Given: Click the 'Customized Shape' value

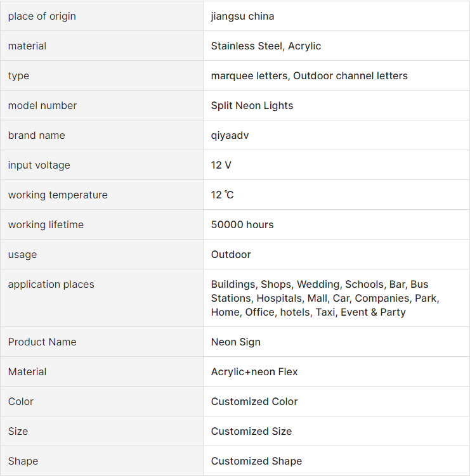Looking at the screenshot, I should point(256,461).
